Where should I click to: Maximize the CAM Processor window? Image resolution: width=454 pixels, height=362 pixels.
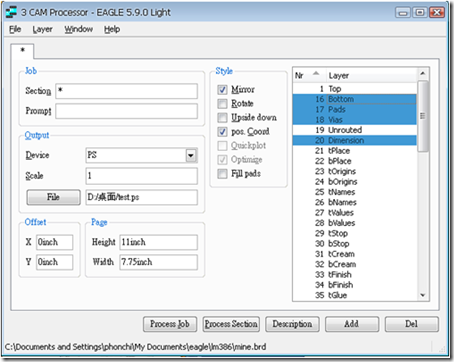point(420,13)
